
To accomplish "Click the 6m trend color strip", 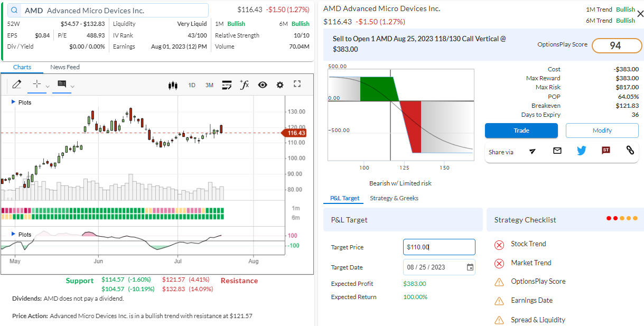I will [x=113, y=217].
